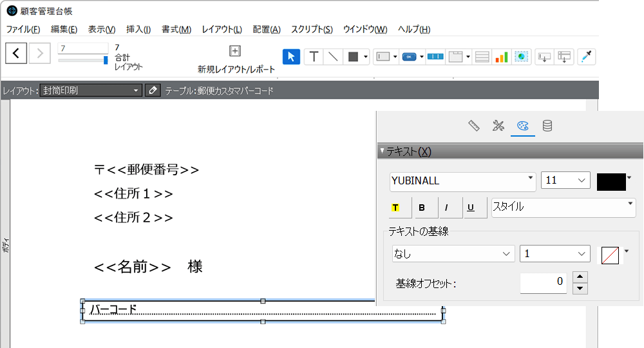This screenshot has height=348, width=644.
Task: Open Inspector Styles tools tab
Action: 498,126
